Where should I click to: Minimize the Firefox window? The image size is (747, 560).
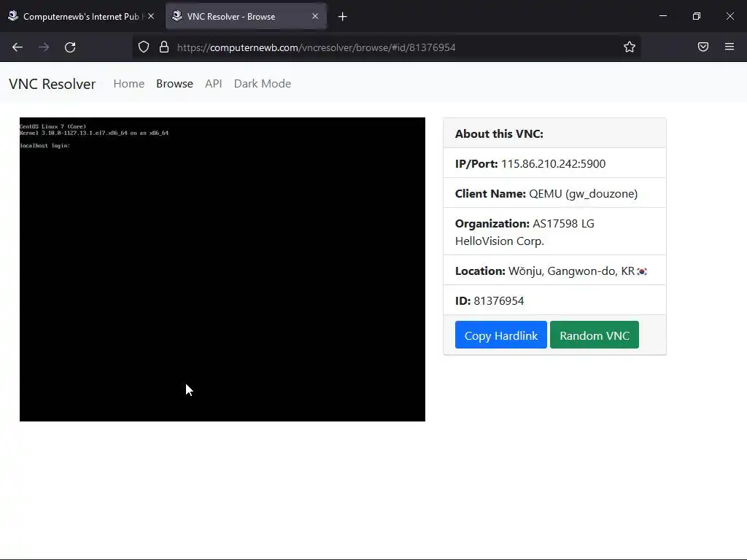point(662,16)
